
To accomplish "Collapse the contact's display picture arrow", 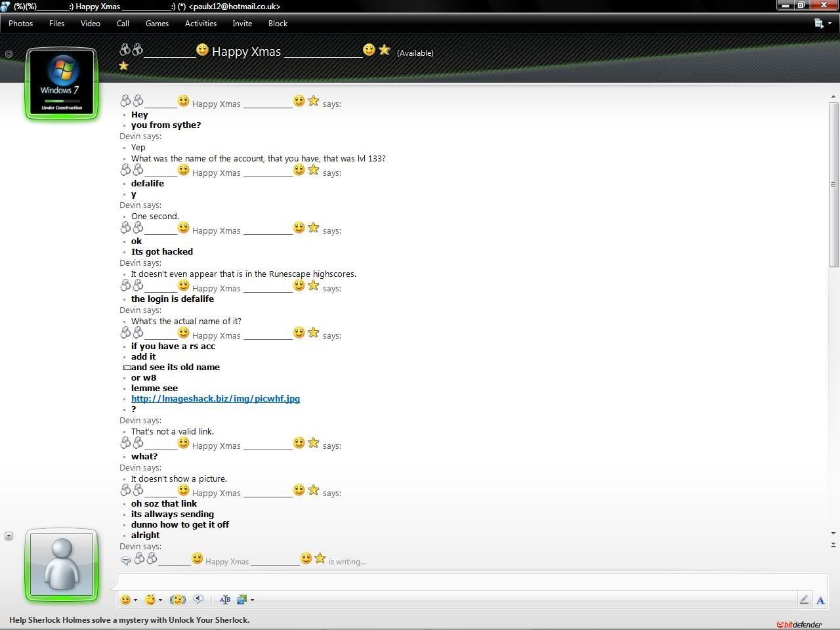I will [9, 54].
